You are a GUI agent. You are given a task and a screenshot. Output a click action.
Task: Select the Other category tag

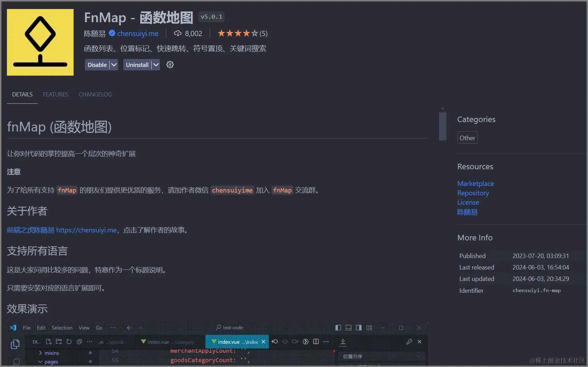click(x=467, y=138)
